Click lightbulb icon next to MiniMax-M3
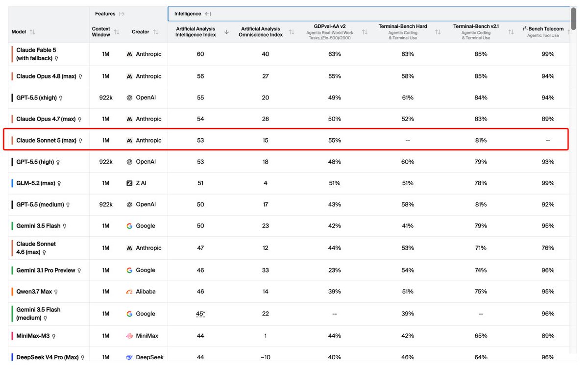Viewport: 588px width, 371px height. [x=53, y=336]
